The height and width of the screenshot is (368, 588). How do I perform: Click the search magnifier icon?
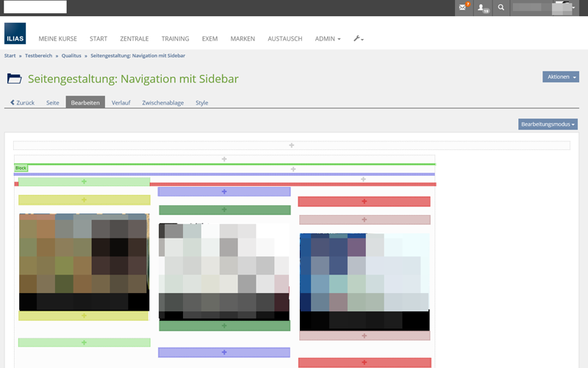(501, 7)
